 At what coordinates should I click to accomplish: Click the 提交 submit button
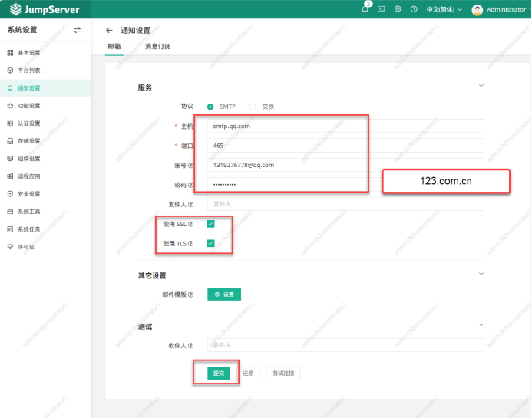(218, 374)
